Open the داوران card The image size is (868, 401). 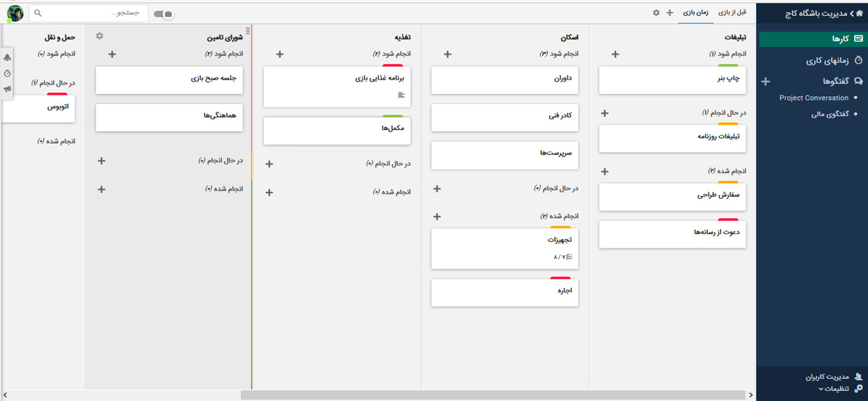coord(505,80)
